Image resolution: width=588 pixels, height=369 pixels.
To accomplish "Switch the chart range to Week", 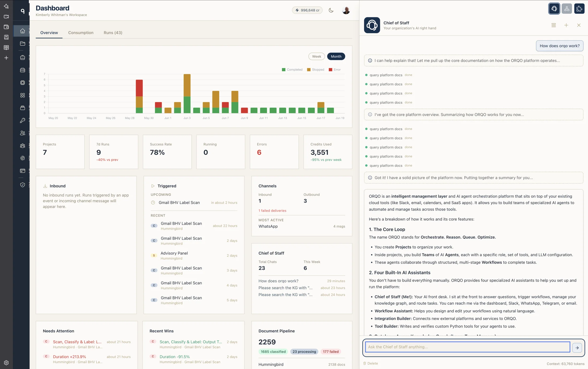I will [316, 56].
